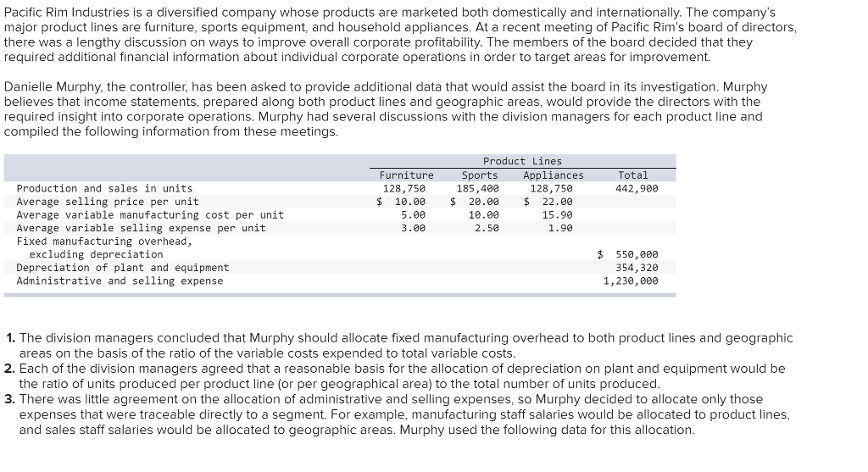Select the Appliances selling price $22.00 cell
The height and width of the screenshot is (472, 868).
549,202
